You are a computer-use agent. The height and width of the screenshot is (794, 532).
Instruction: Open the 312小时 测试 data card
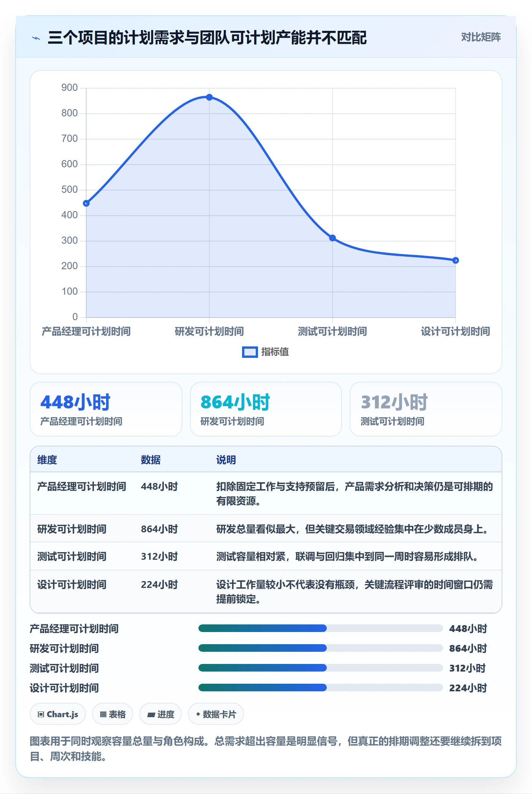point(426,409)
